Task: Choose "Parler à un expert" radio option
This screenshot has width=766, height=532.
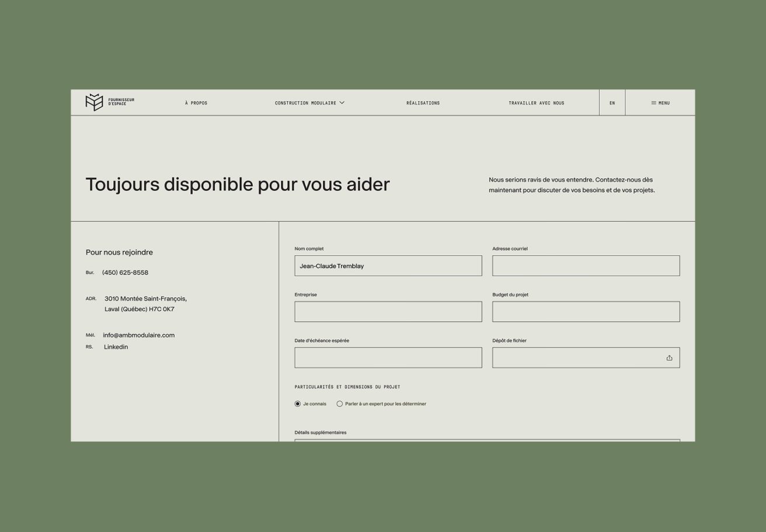Action: pos(340,404)
